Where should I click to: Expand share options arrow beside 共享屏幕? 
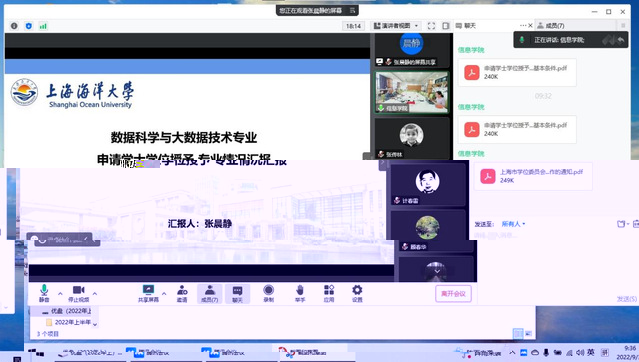[x=164, y=293]
